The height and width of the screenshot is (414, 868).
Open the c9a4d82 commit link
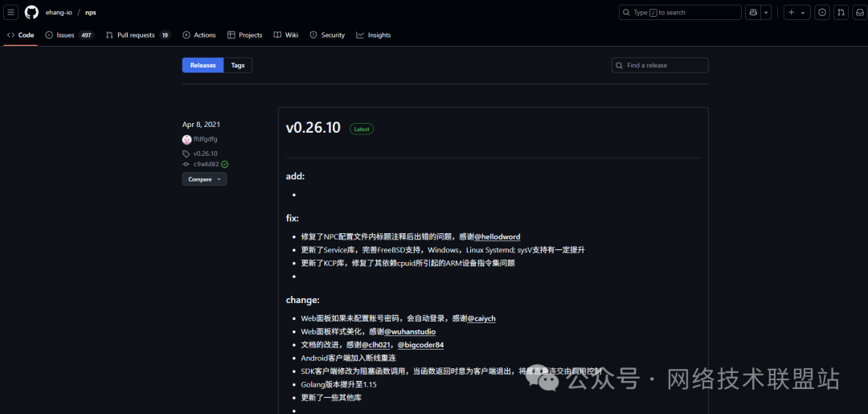click(206, 164)
